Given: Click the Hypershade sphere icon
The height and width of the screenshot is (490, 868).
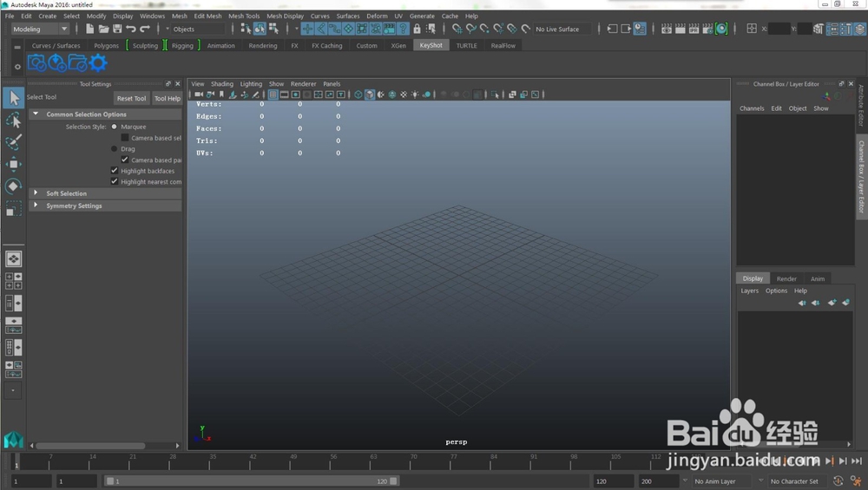Looking at the screenshot, I should 721,29.
